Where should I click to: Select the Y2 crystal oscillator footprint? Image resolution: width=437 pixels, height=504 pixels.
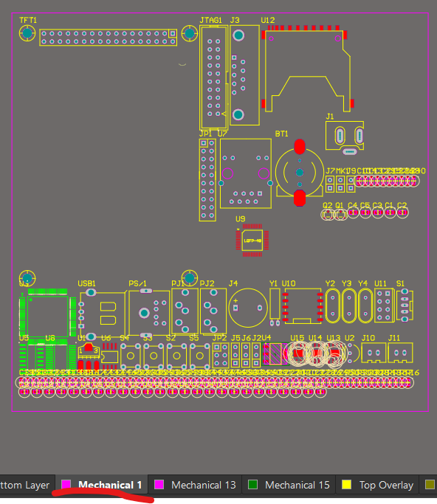click(x=333, y=305)
